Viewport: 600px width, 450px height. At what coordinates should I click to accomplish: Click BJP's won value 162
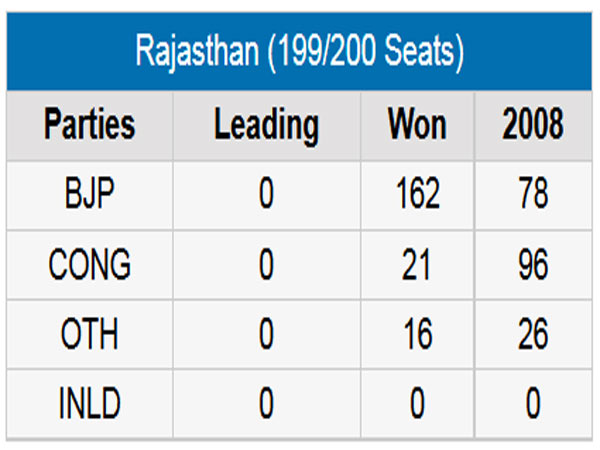(417, 195)
